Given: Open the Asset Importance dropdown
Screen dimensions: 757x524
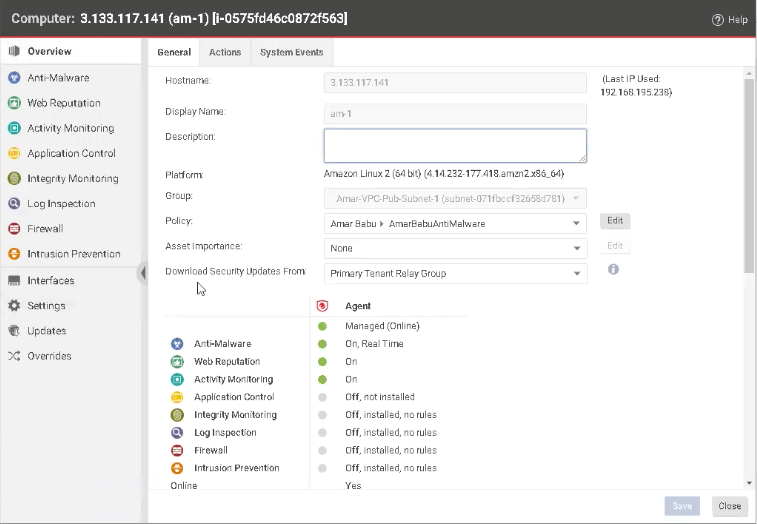Looking at the screenshot, I should 577,248.
